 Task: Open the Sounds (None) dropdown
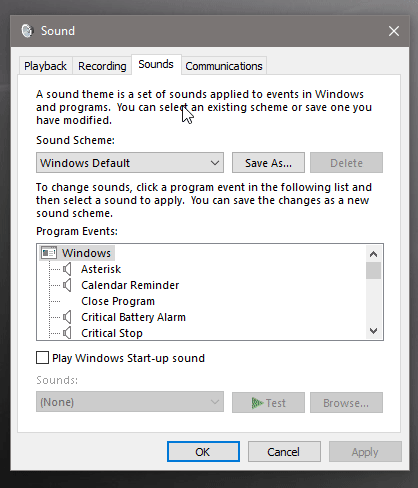(130, 402)
